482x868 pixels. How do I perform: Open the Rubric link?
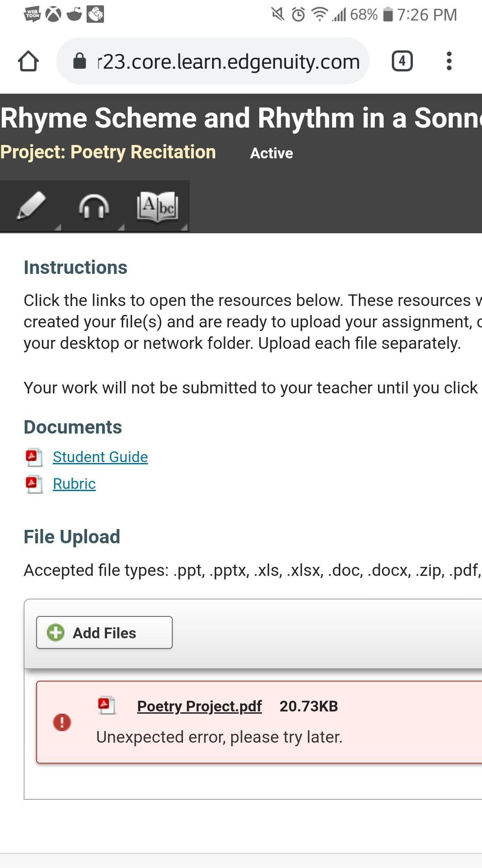pos(74,484)
